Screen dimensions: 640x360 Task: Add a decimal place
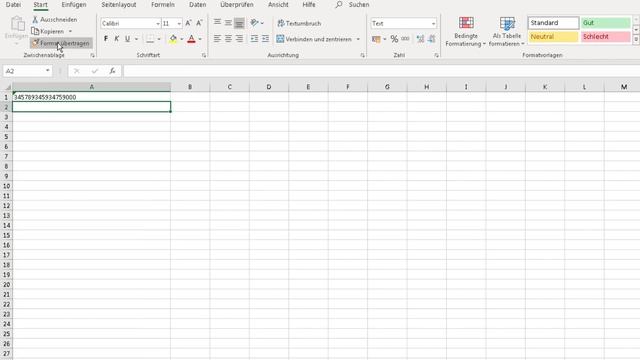[420, 39]
